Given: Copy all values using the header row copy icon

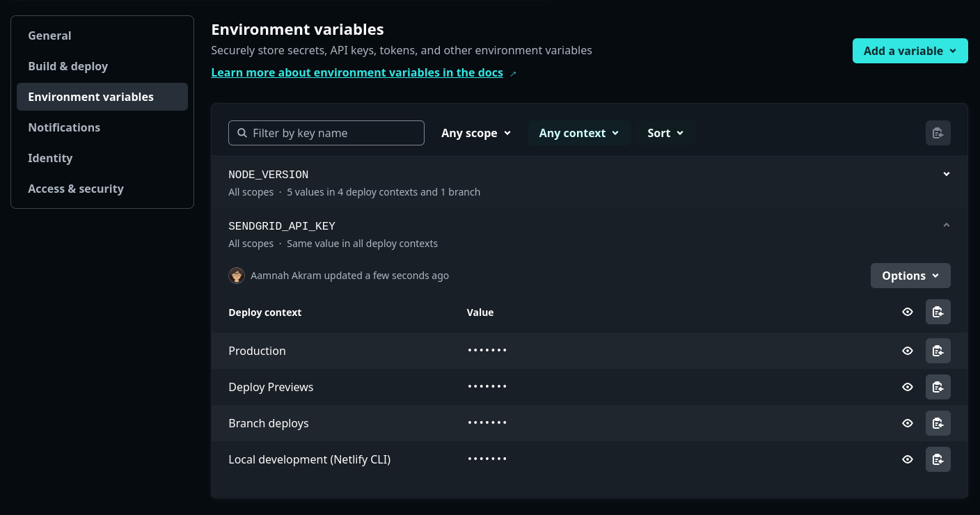Looking at the screenshot, I should coord(938,312).
